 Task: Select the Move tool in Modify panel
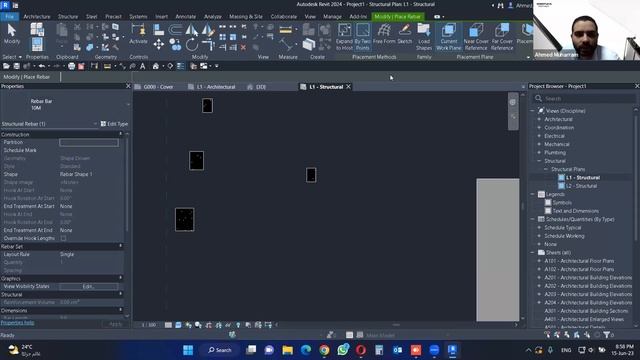[x=159, y=44]
